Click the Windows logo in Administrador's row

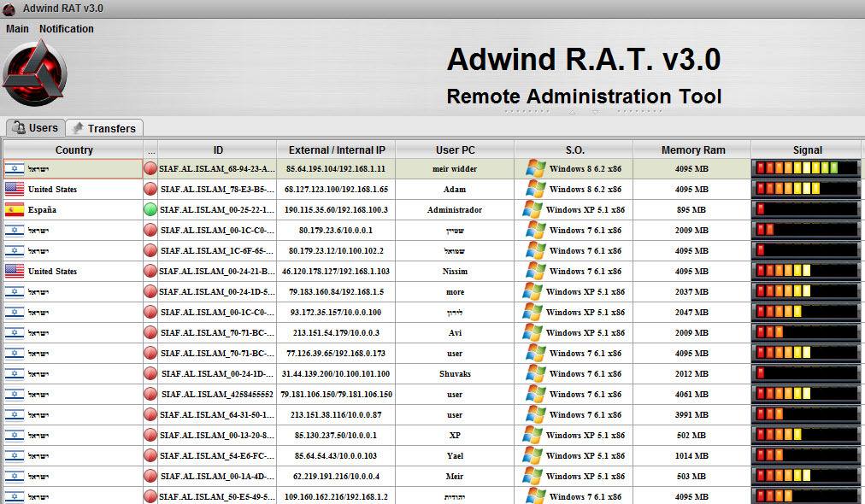click(533, 209)
